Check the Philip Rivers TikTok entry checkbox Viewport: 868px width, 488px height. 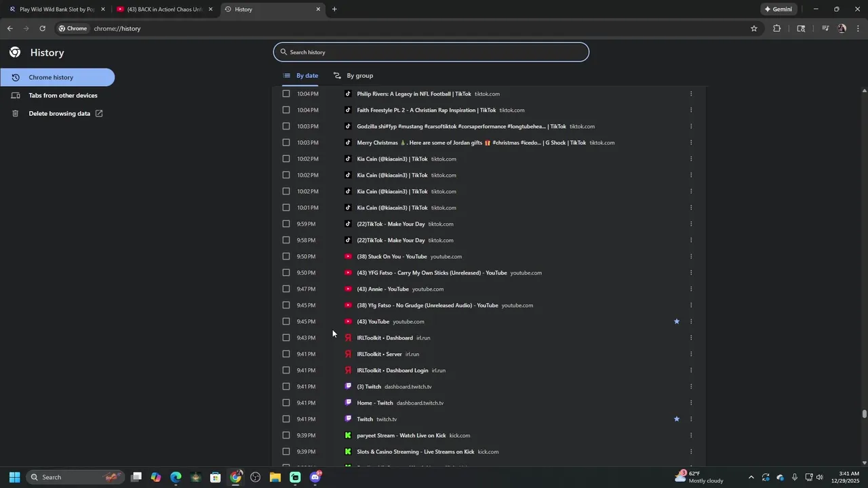286,94
